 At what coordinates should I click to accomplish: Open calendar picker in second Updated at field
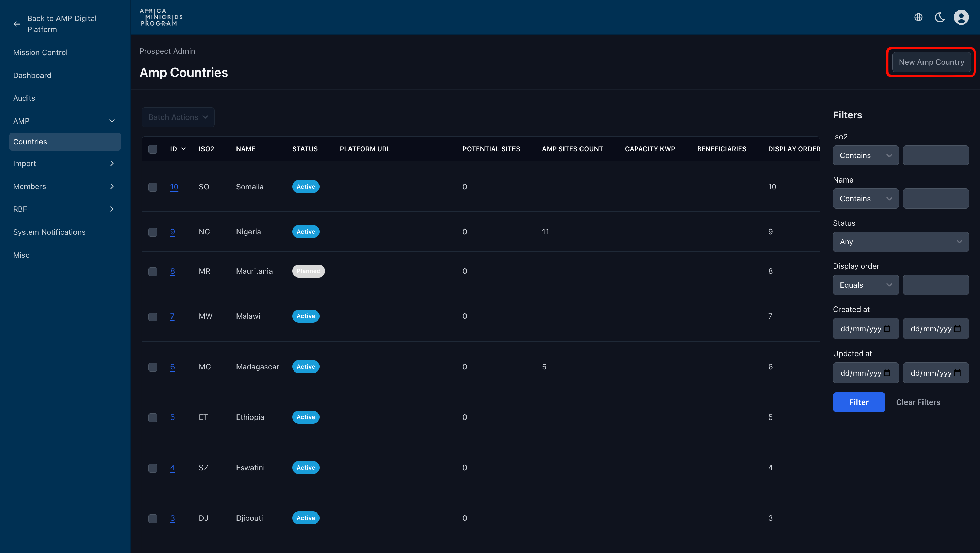(x=958, y=373)
